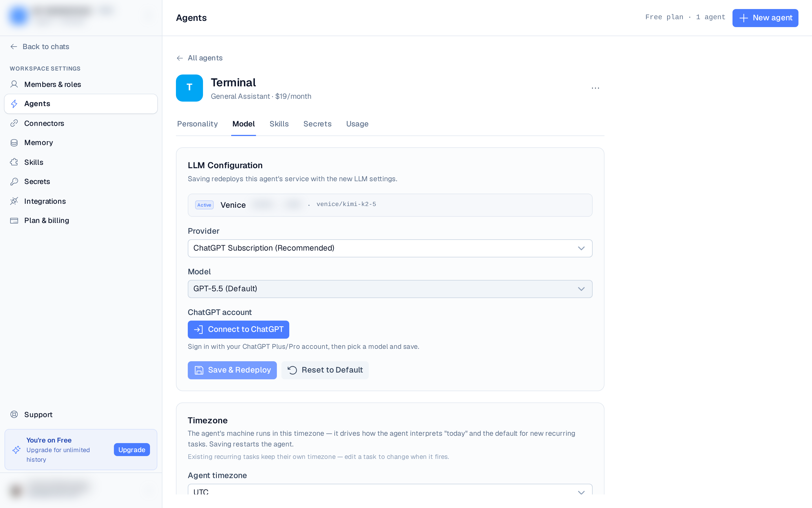The width and height of the screenshot is (812, 508).
Task: Open Connectors in sidebar
Action: pyautogui.click(x=81, y=123)
